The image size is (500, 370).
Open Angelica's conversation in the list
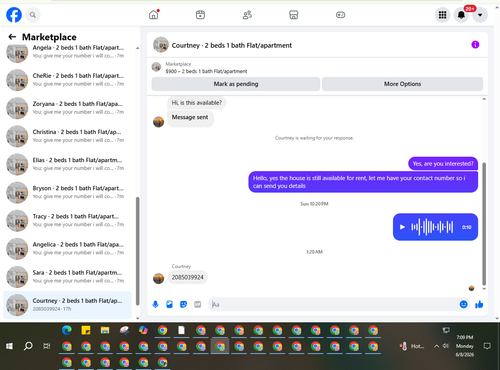click(x=68, y=249)
